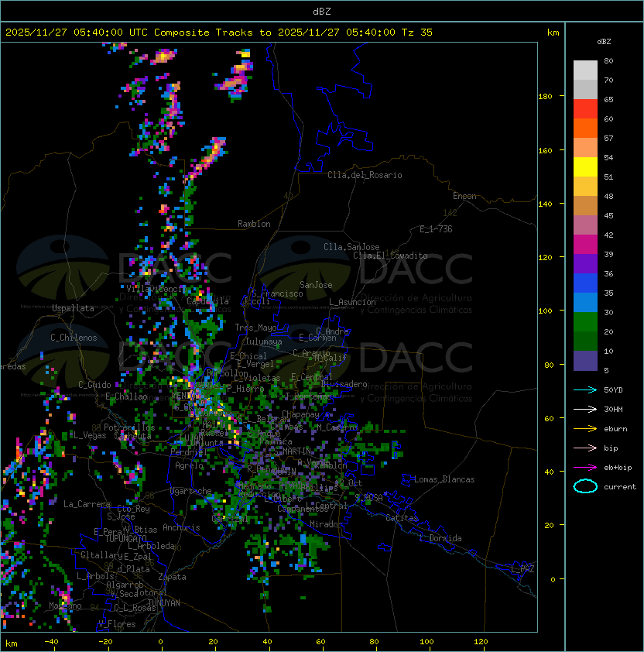The width and height of the screenshot is (644, 652).
Task: Click the 'C_Guido' map label
Action: pos(94,385)
